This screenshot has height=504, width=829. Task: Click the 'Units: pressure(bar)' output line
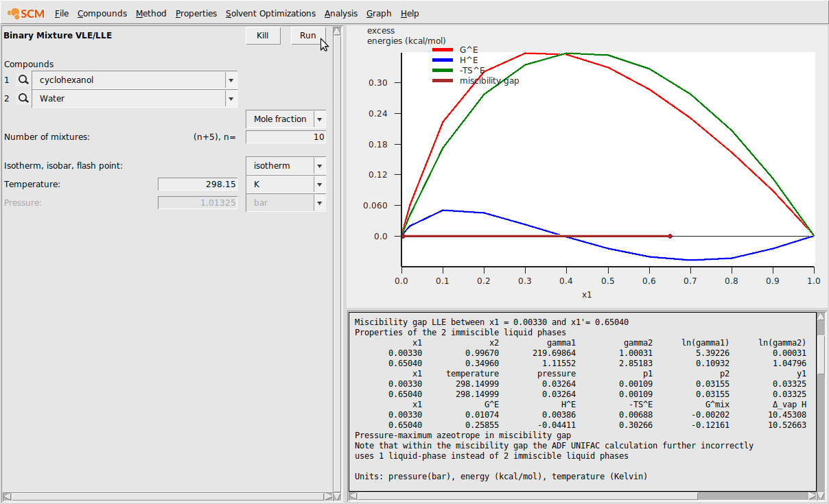(501, 477)
